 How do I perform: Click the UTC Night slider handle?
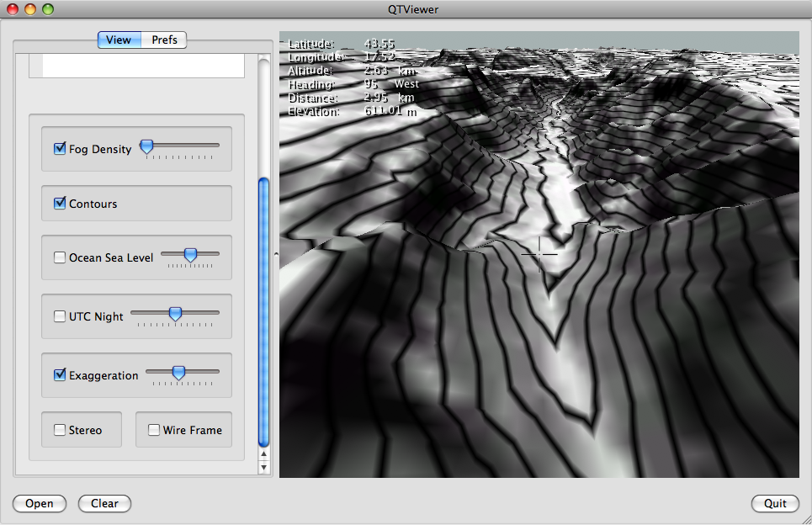click(x=175, y=314)
